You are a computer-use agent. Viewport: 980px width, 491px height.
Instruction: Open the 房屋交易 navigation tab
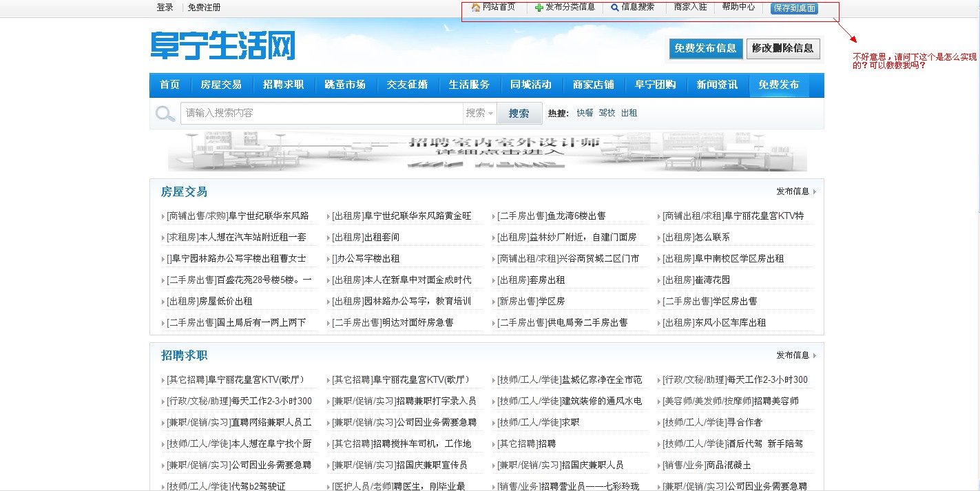point(221,85)
